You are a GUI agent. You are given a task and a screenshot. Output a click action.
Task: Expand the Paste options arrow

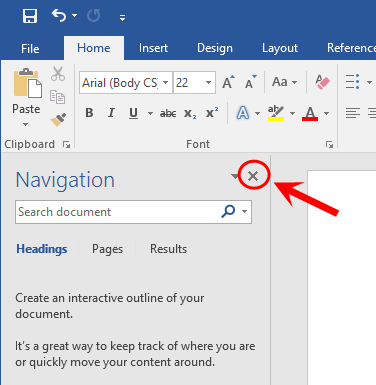click(26, 124)
